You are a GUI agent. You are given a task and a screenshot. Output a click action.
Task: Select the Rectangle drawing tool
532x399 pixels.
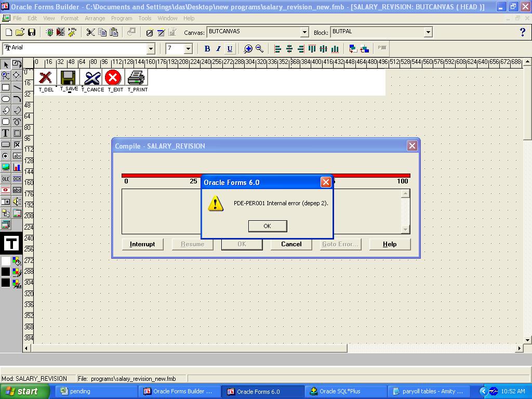coord(6,87)
